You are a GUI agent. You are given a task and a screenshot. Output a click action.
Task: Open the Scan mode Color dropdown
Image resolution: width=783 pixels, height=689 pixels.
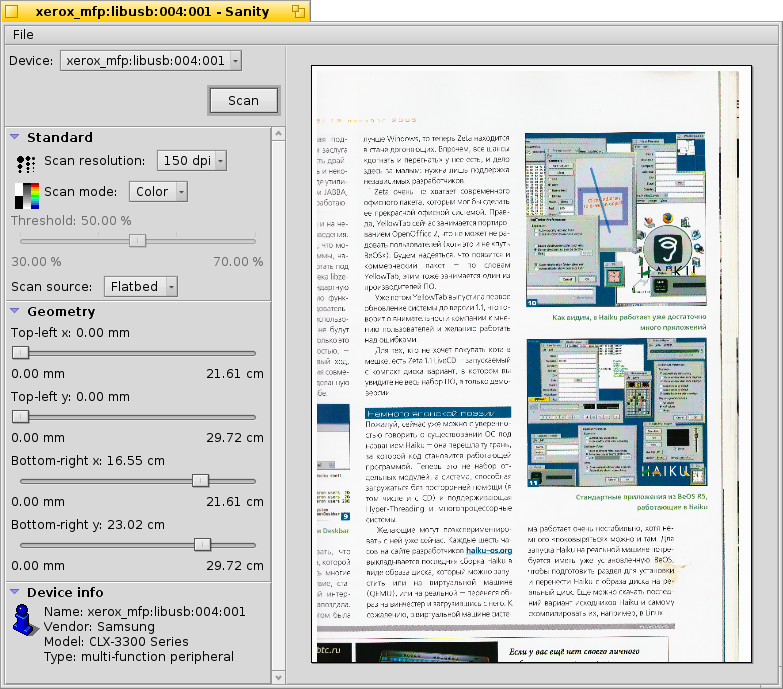158,191
